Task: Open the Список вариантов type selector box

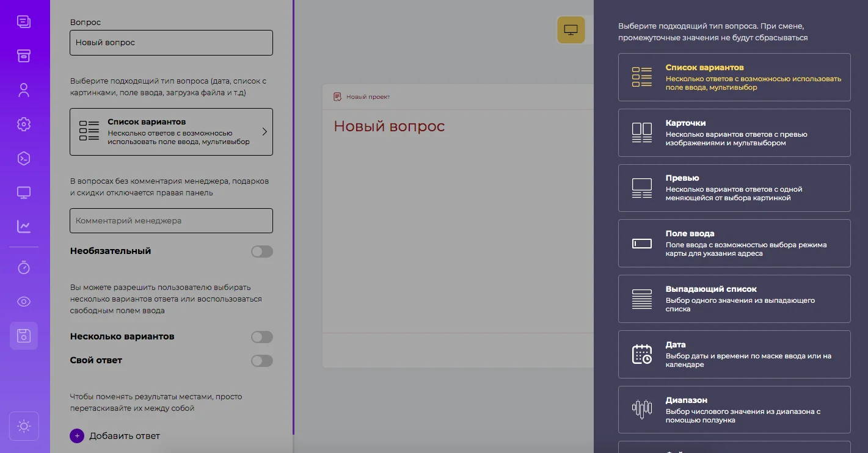Action: click(171, 132)
